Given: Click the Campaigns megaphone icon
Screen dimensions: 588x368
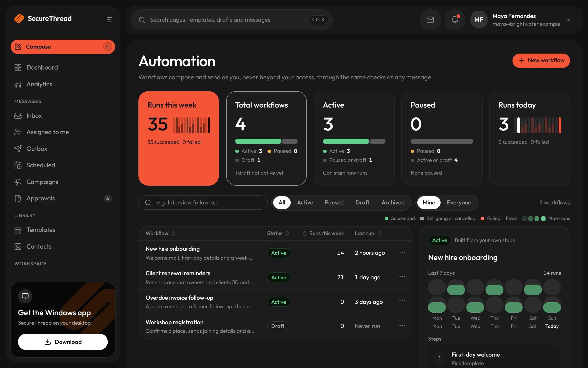Looking at the screenshot, I should click(18, 182).
